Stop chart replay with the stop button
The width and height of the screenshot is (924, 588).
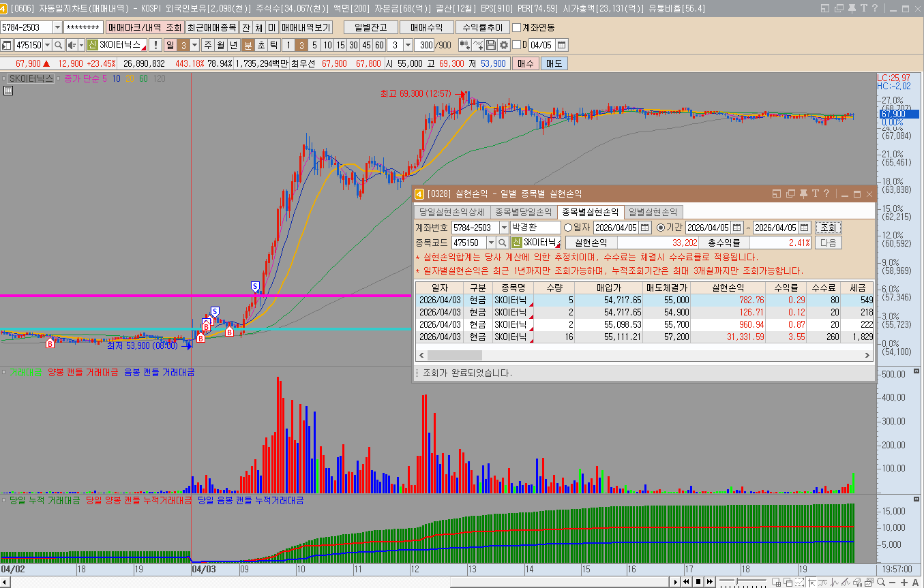click(x=698, y=582)
